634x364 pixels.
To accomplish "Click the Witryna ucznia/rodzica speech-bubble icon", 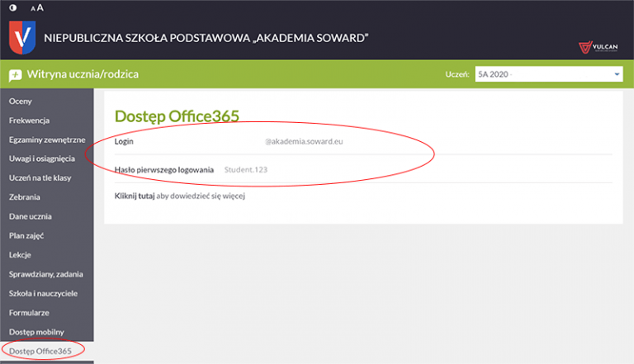I will pos(16,75).
